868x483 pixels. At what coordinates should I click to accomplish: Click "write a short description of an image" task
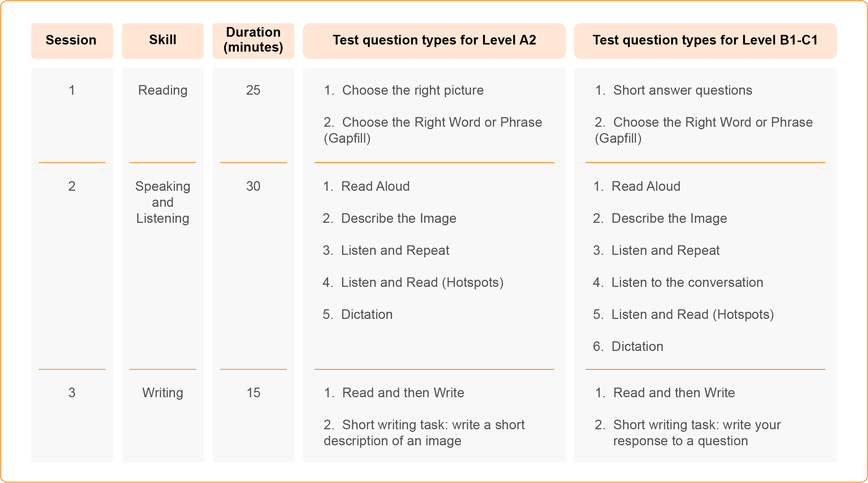point(424,433)
